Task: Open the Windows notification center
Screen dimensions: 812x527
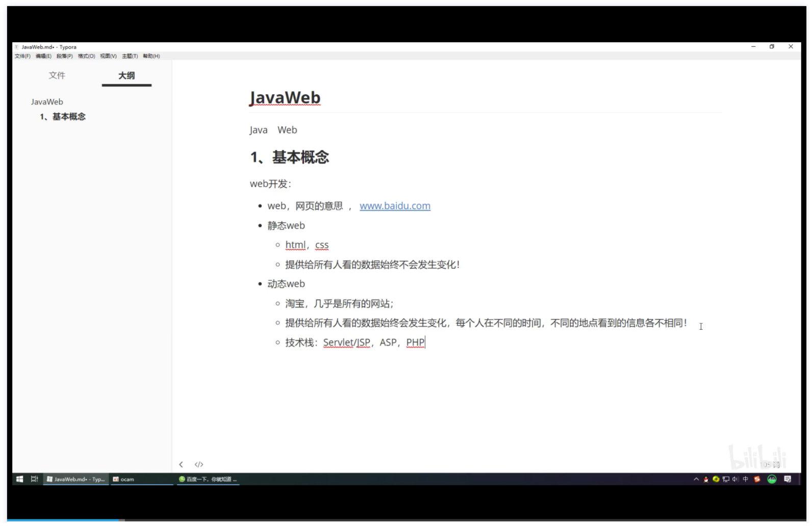Action: pyautogui.click(x=788, y=479)
